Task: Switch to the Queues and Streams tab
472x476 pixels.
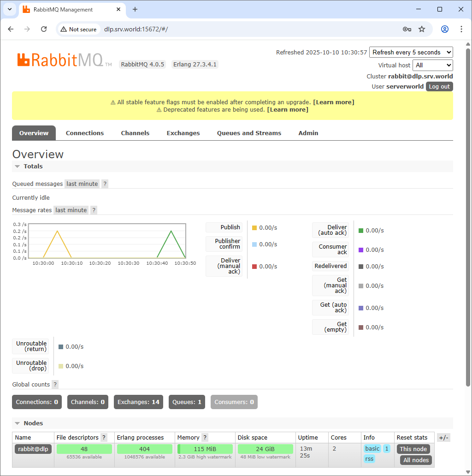Action: (x=249, y=133)
